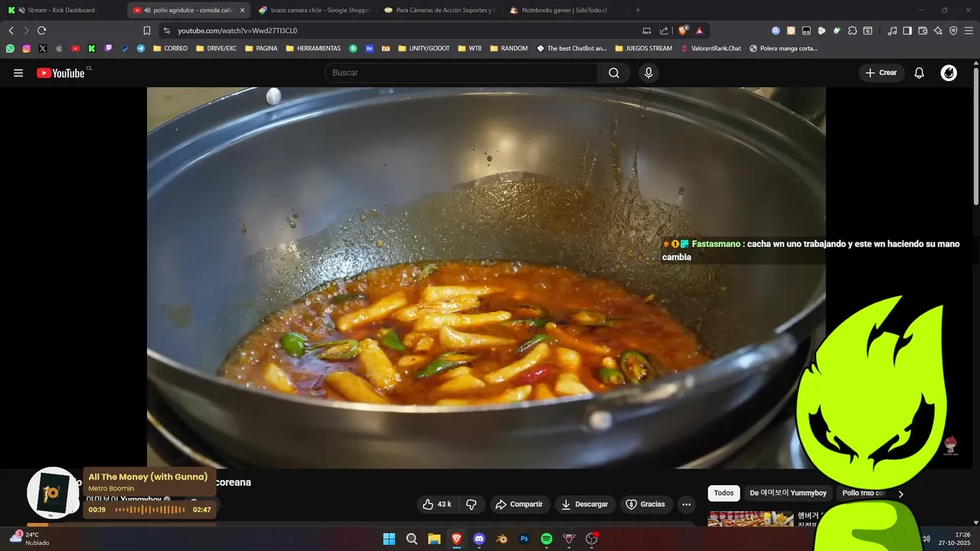
Task: Expand the PAGINA bookmarks folder
Action: click(x=260, y=48)
